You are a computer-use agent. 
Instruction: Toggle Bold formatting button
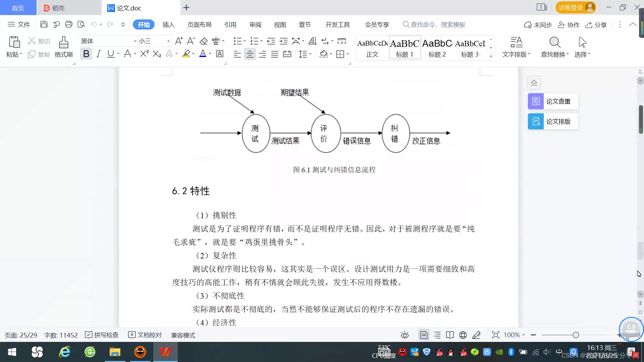point(86,54)
